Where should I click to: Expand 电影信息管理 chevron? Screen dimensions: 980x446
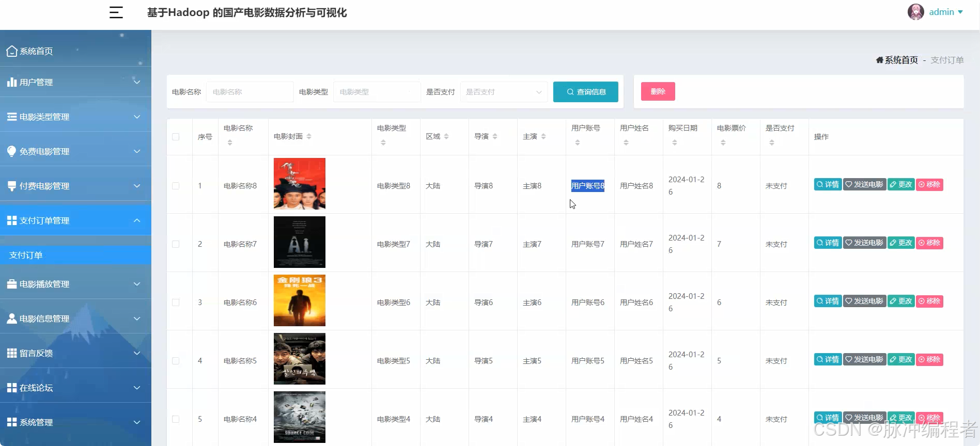tap(137, 318)
